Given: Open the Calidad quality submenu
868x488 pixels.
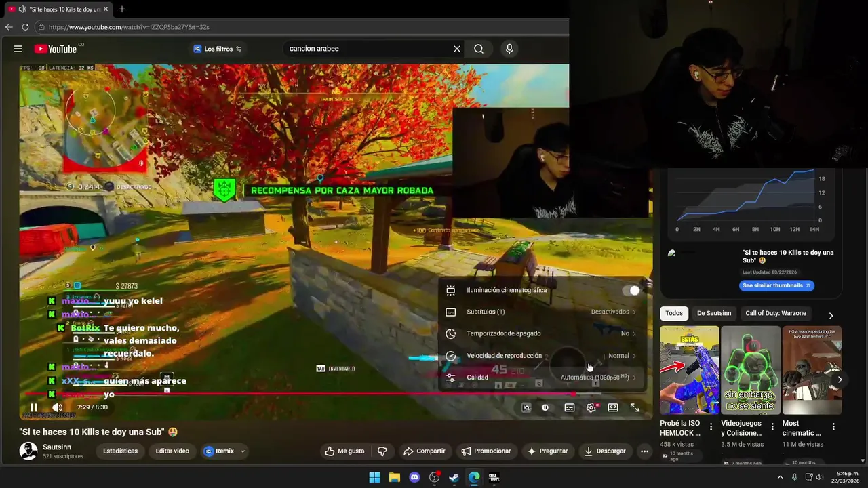Looking at the screenshot, I should 540,377.
